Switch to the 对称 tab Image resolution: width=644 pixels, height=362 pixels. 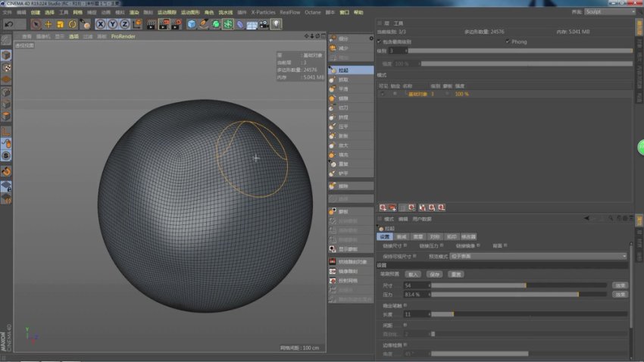point(434,236)
